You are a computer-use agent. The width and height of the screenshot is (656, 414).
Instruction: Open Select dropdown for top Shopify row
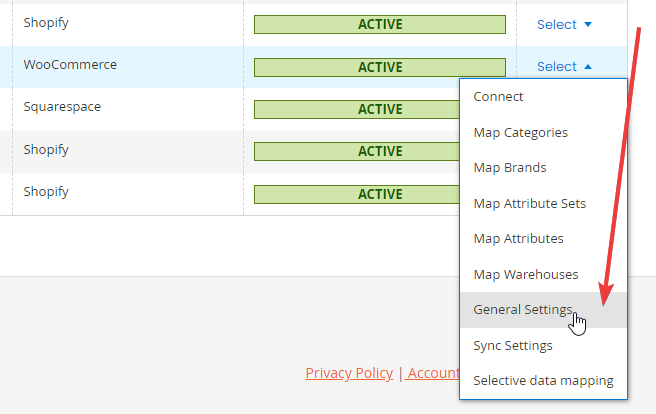point(564,25)
